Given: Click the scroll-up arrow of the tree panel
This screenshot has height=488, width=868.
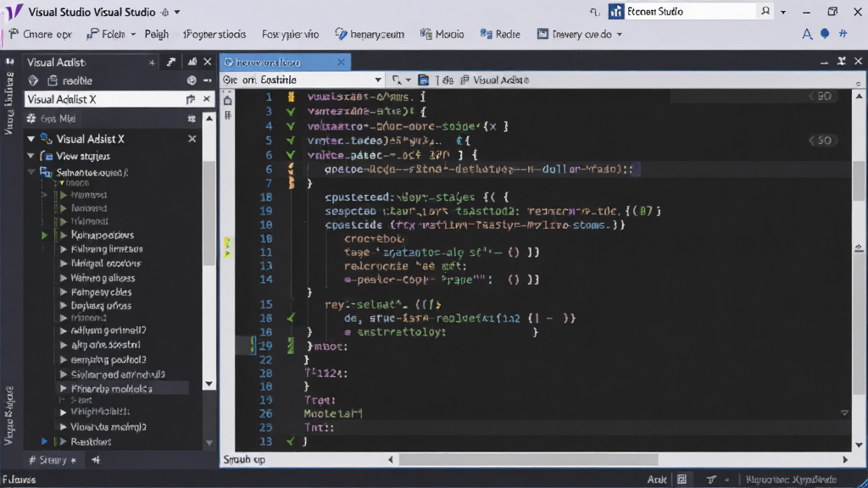Looking at the screenshot, I should point(209,119).
